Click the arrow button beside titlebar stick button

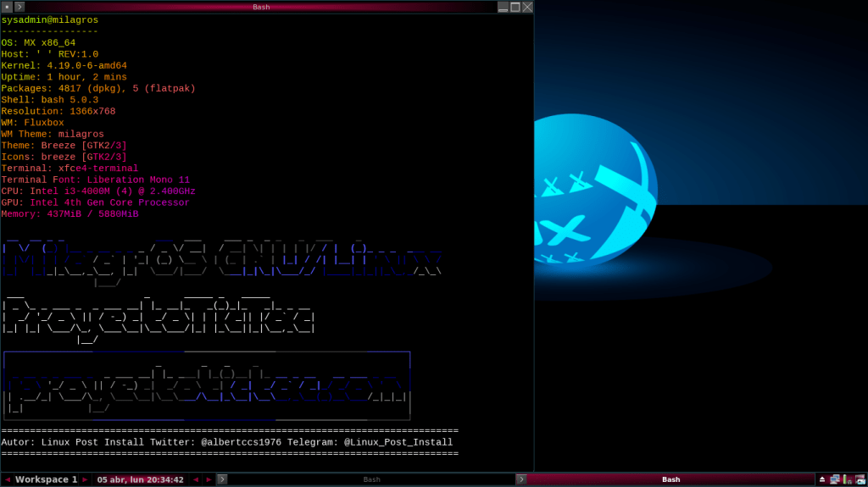point(19,7)
